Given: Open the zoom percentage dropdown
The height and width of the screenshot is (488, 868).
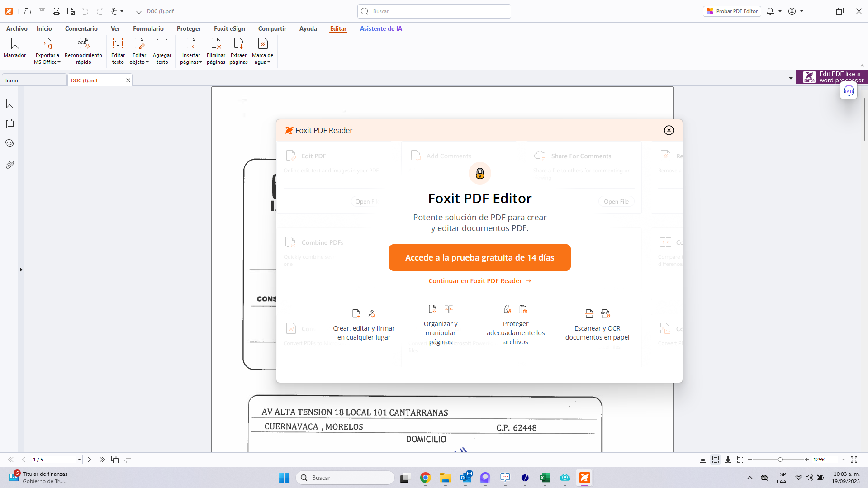Looking at the screenshot, I should [x=843, y=460].
